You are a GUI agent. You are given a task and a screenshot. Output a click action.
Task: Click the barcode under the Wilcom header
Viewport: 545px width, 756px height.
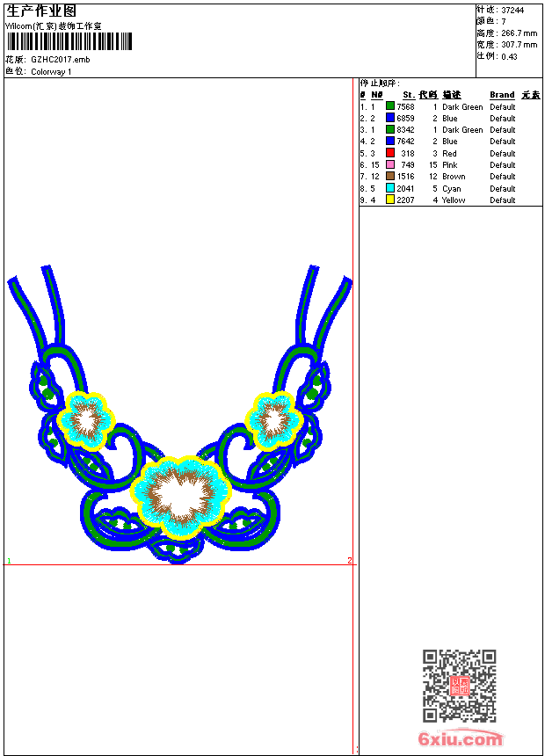click(x=69, y=41)
